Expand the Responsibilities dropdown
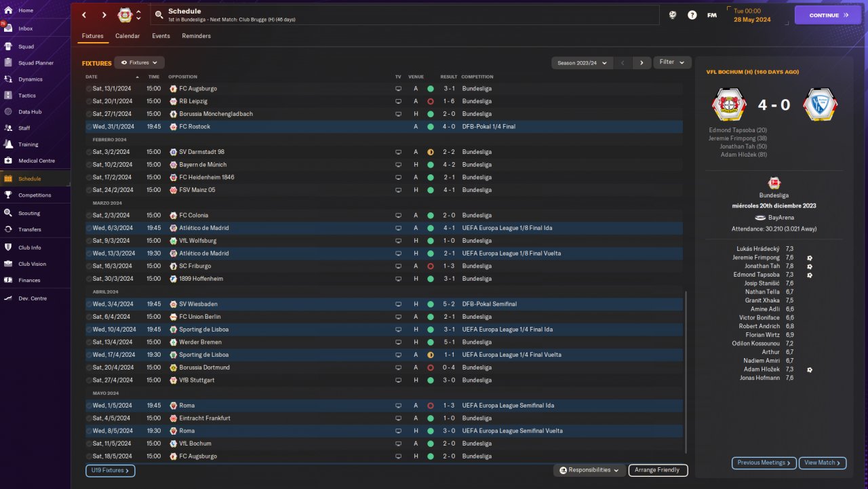The width and height of the screenshot is (868, 489). tap(589, 470)
